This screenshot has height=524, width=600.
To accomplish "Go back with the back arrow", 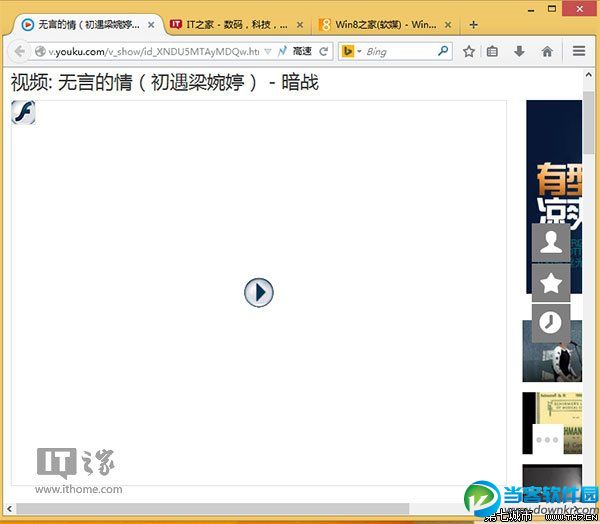I will [19, 51].
